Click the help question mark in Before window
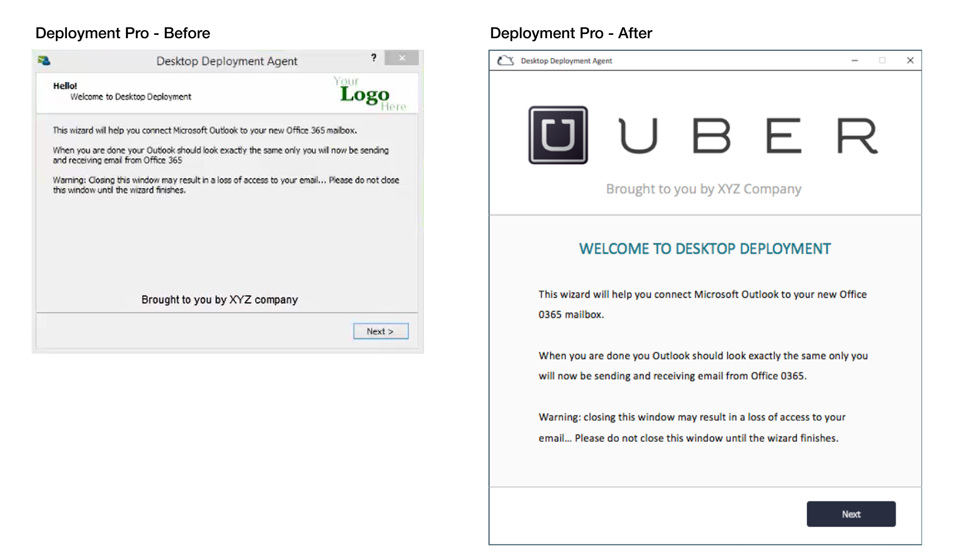The height and width of the screenshot is (557, 980). [373, 58]
